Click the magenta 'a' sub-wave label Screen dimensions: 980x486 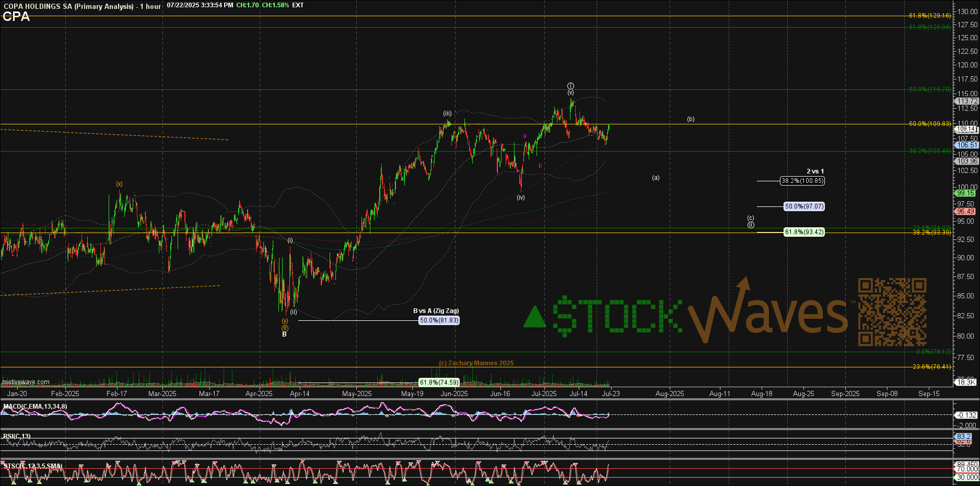(x=525, y=136)
